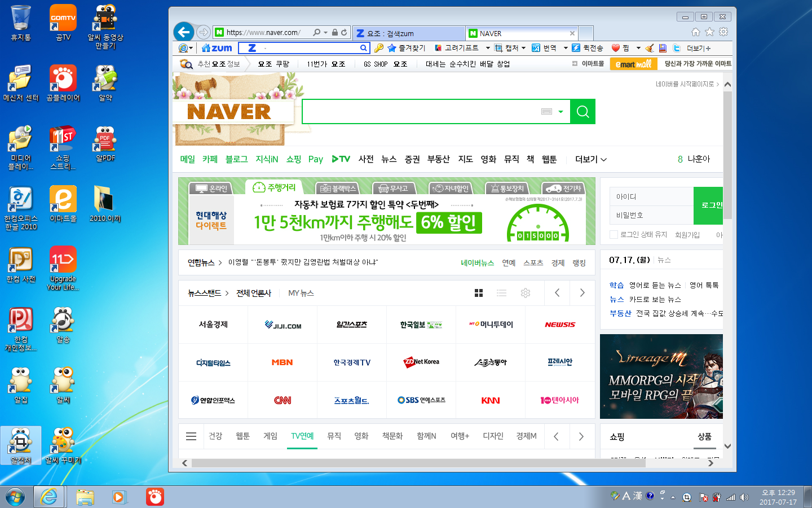
Task: Open the 캡처 dropdown in zum toolbar
Action: [x=523, y=48]
